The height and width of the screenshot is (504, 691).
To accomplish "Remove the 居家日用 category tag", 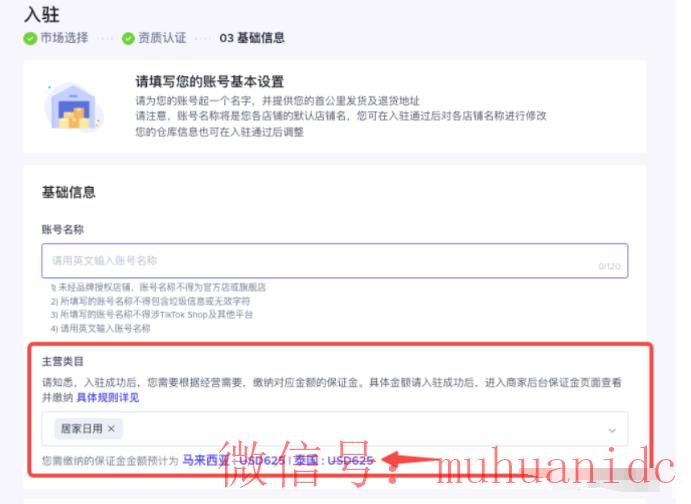I will click(111, 428).
